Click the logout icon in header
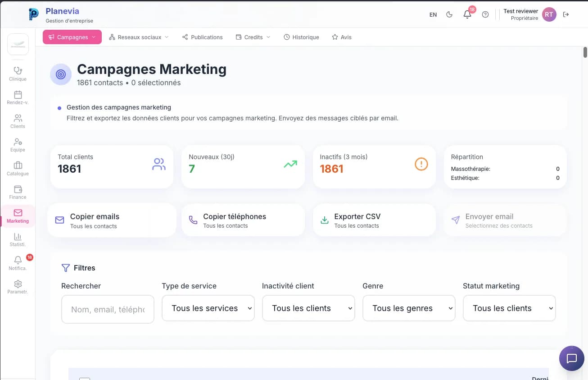Image resolution: width=588 pixels, height=380 pixels. (x=566, y=14)
